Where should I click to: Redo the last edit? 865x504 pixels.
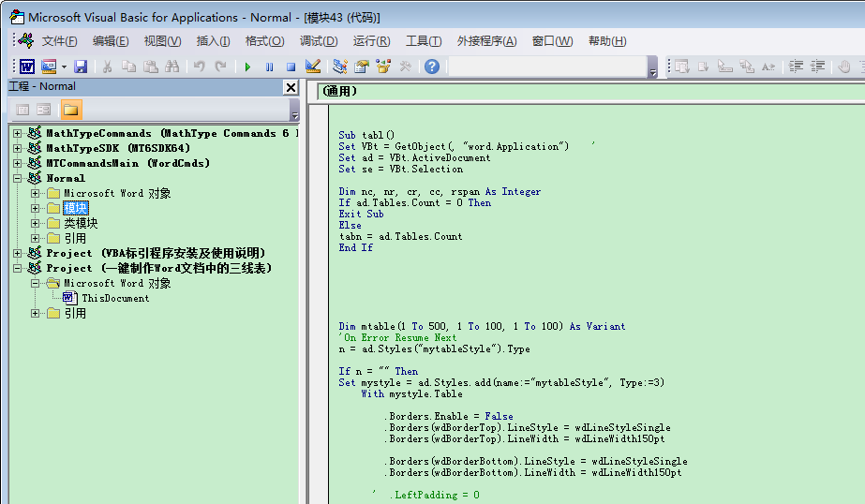point(220,67)
